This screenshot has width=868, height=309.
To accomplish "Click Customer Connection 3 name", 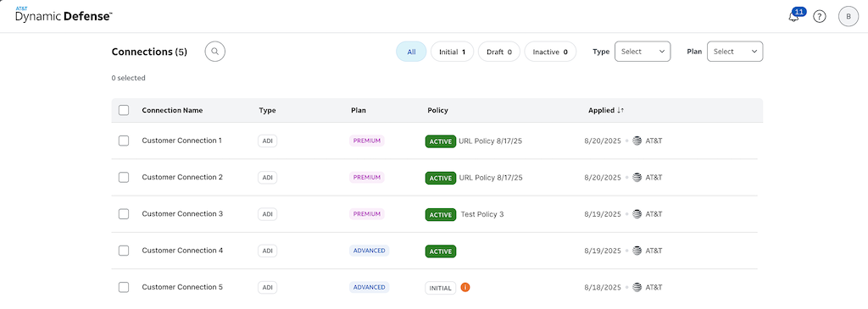I will click(182, 213).
